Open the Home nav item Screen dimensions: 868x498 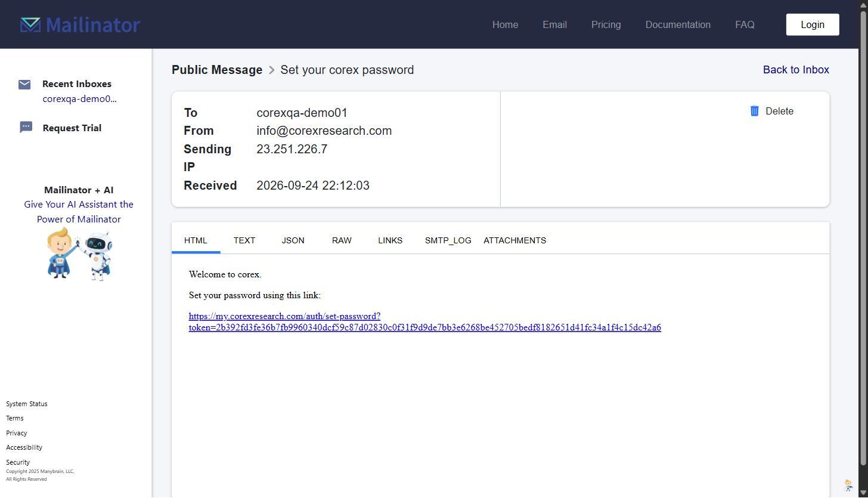[505, 24]
